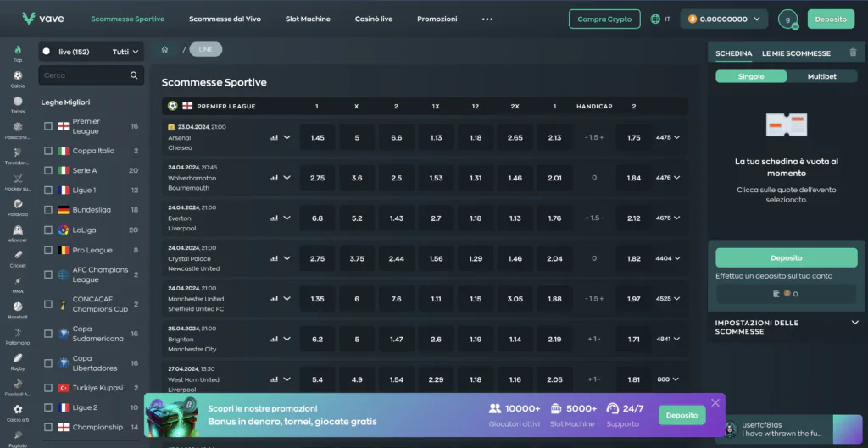
Task: Check the Serie A checkbox
Action: click(48, 170)
